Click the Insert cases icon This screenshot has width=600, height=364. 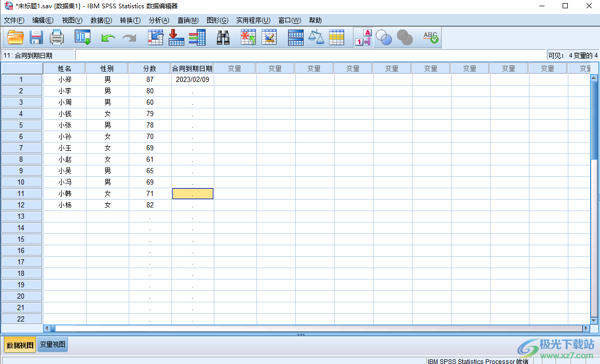click(x=248, y=37)
